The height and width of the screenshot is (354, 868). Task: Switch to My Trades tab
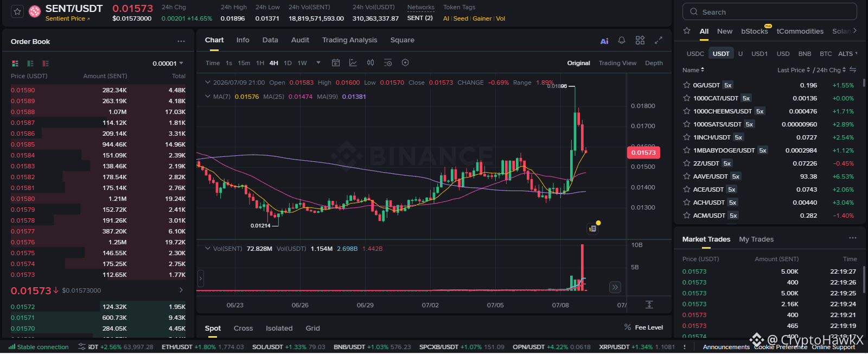tap(756, 239)
